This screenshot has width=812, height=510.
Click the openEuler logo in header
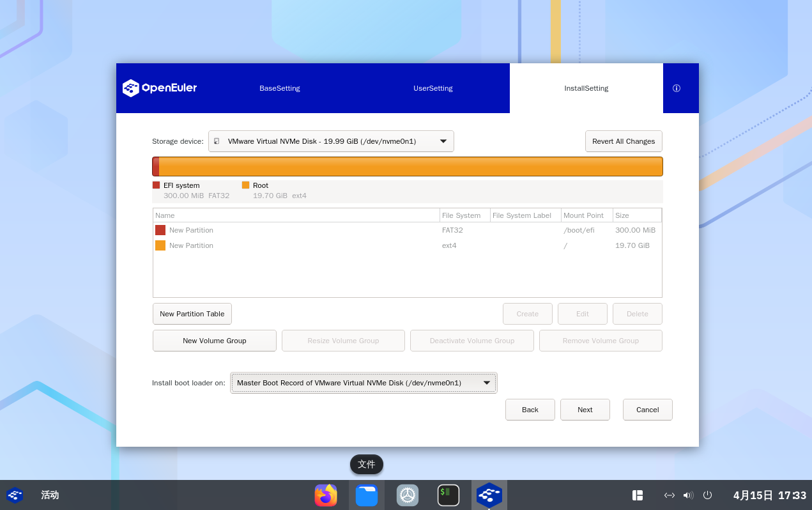[160, 88]
